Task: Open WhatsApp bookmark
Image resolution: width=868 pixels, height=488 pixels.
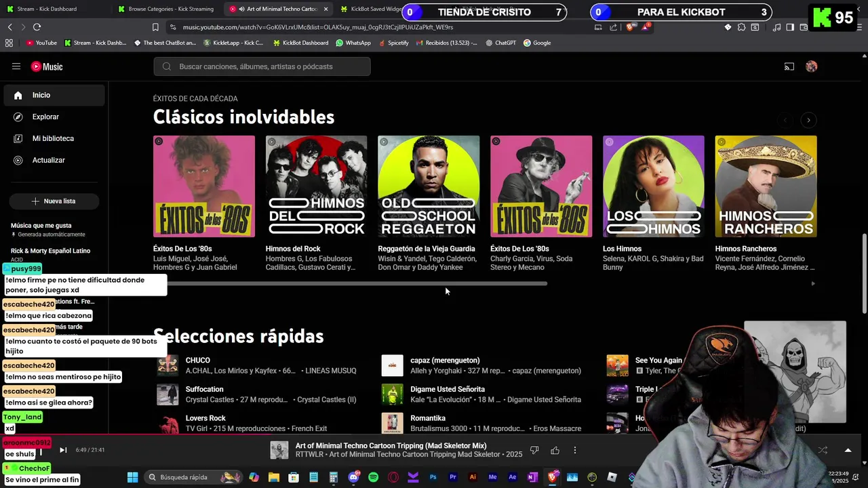Action: click(353, 43)
